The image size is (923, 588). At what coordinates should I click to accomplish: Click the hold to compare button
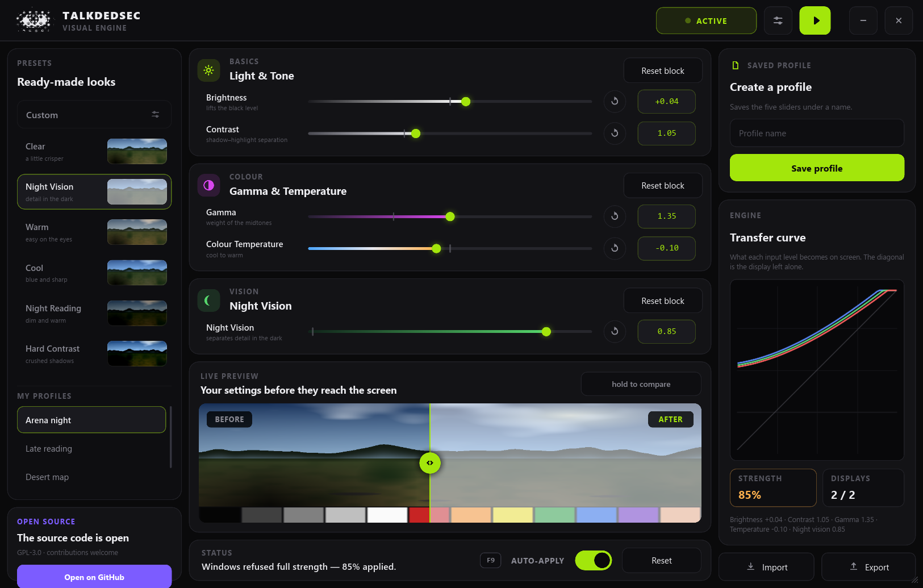pos(641,384)
